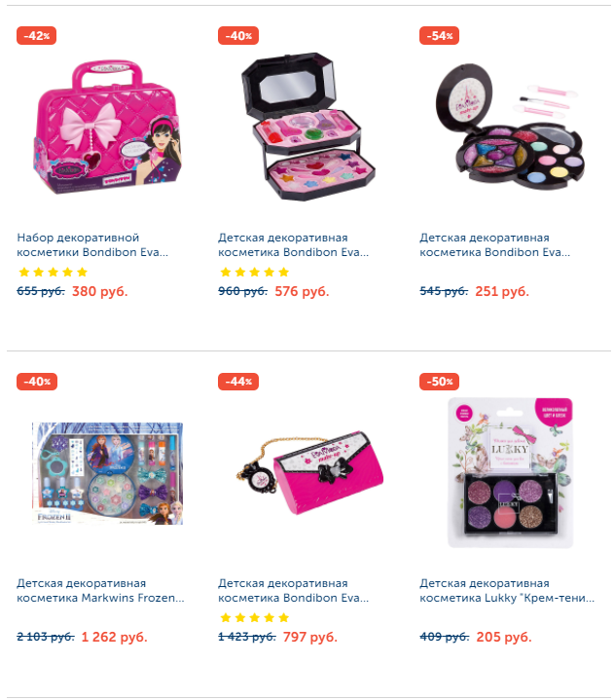Click the -54% discount badge
The image size is (614, 700).
pyautogui.click(x=439, y=36)
